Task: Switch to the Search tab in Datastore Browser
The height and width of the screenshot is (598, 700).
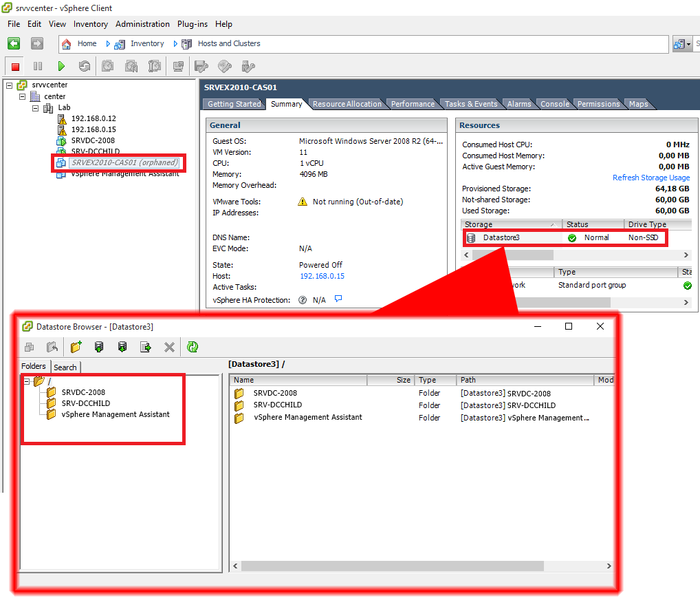Action: [x=65, y=367]
